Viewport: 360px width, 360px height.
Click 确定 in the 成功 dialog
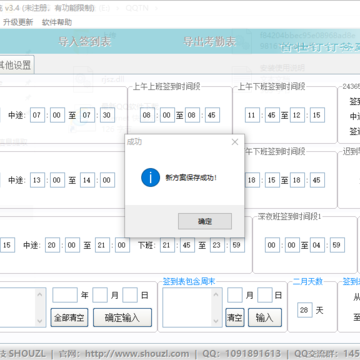pos(205,221)
